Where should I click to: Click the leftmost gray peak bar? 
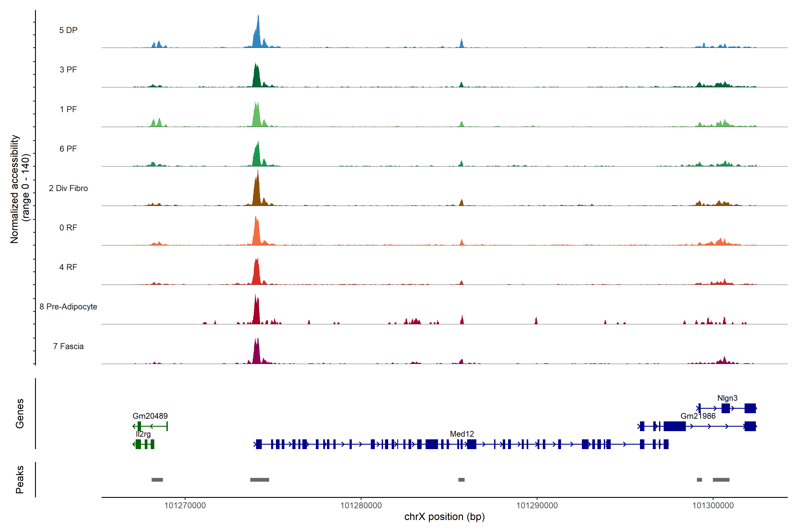157,480
